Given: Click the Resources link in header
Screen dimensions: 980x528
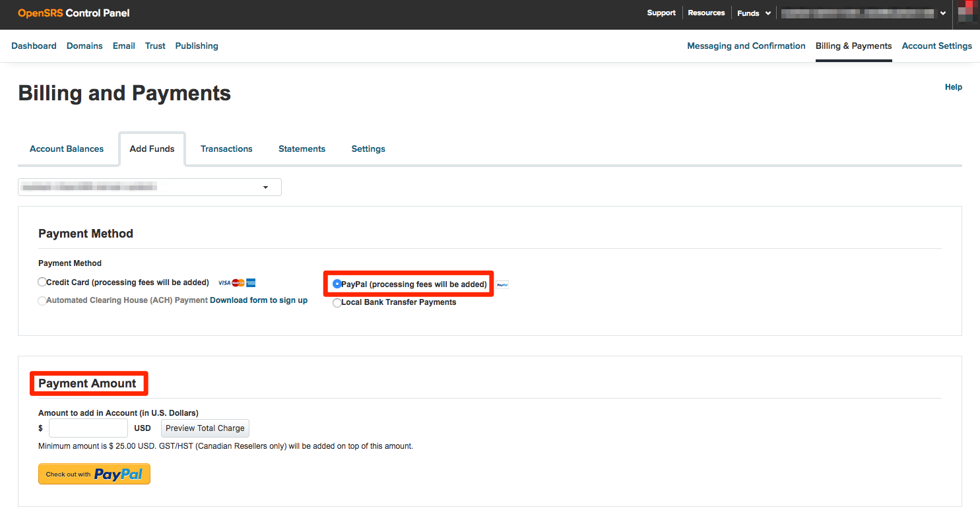Looking at the screenshot, I should click(706, 13).
